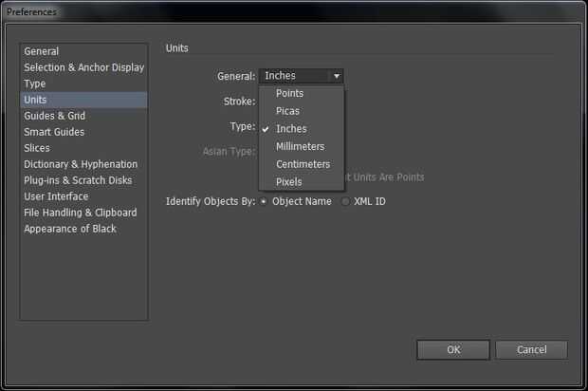The image size is (588, 391).
Task: Dismiss dialog with Cancel button
Action: [x=531, y=350]
